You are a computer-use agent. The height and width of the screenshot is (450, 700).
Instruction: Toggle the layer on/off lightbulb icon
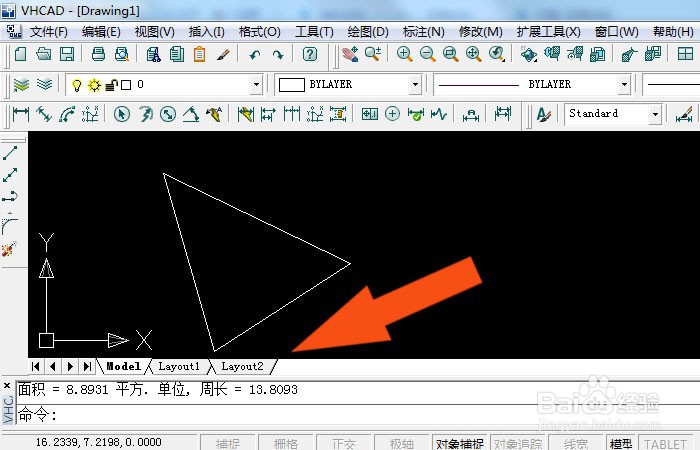click(77, 85)
